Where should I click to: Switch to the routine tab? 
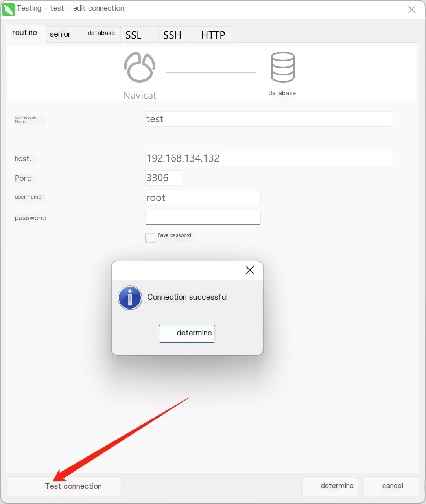26,33
